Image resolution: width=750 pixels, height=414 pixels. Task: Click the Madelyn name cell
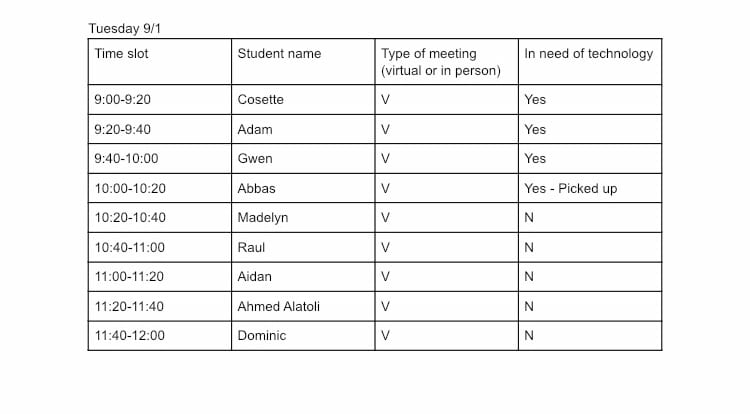[303, 218]
